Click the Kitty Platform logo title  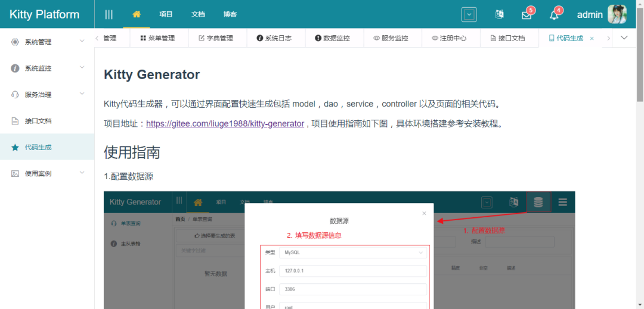(44, 14)
